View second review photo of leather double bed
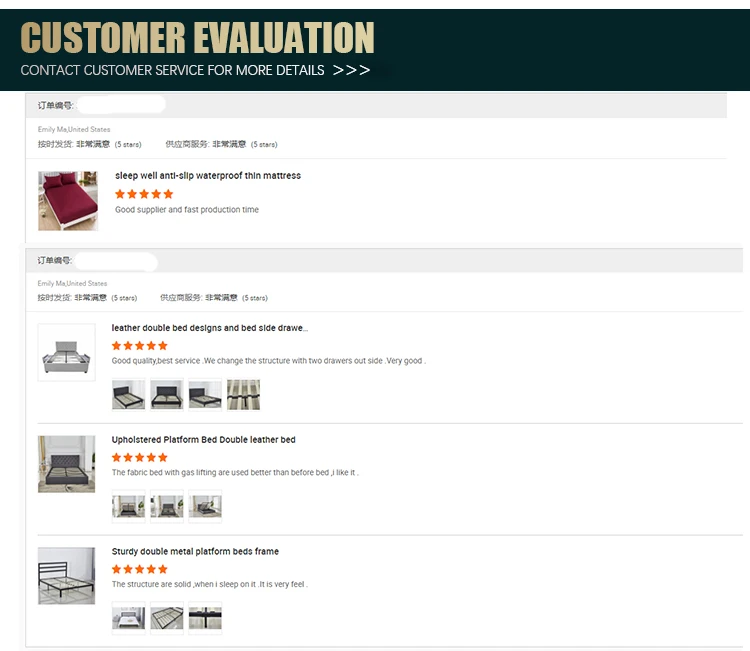Image resolution: width=750 pixels, height=651 pixels. coord(167,395)
